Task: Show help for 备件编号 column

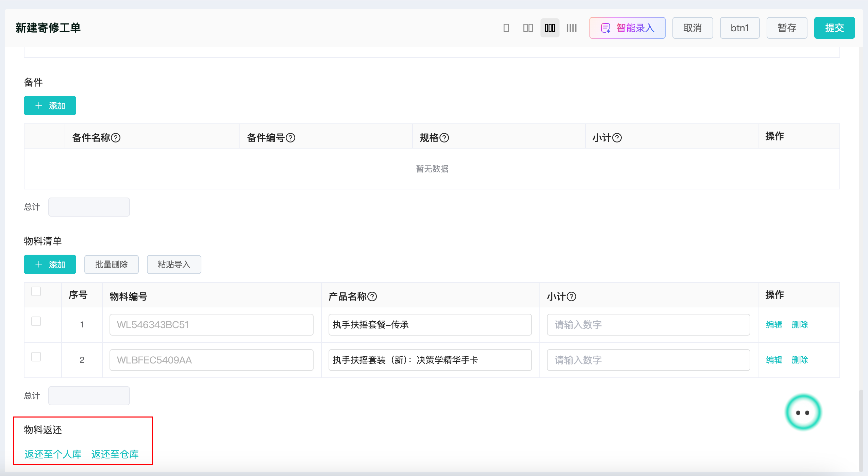Action: coord(290,138)
